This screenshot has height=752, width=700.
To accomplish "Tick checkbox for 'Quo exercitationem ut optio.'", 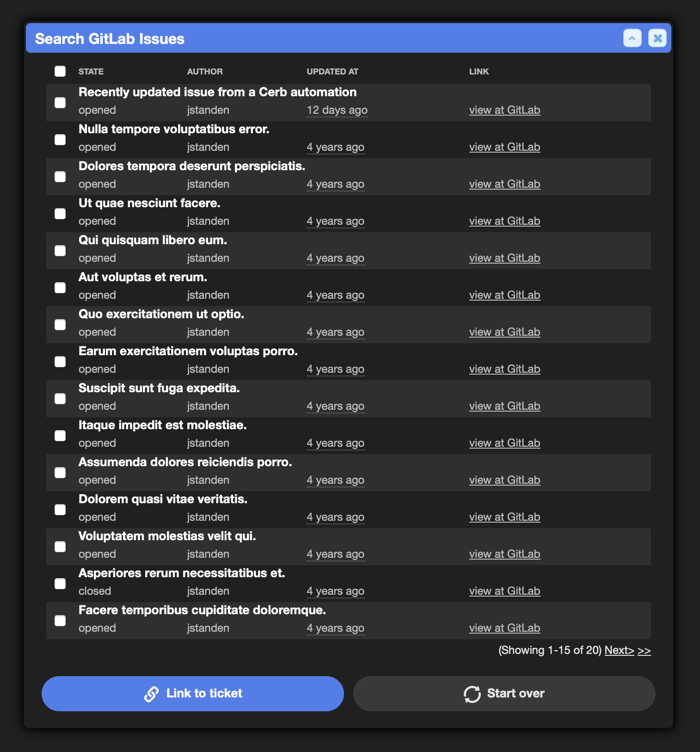I will point(60,325).
